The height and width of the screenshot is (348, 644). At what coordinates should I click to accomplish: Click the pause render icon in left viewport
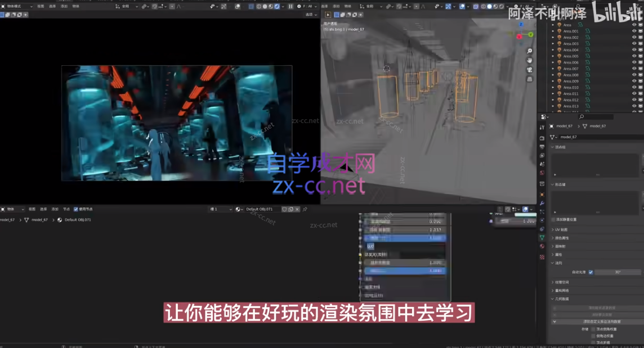290,7
